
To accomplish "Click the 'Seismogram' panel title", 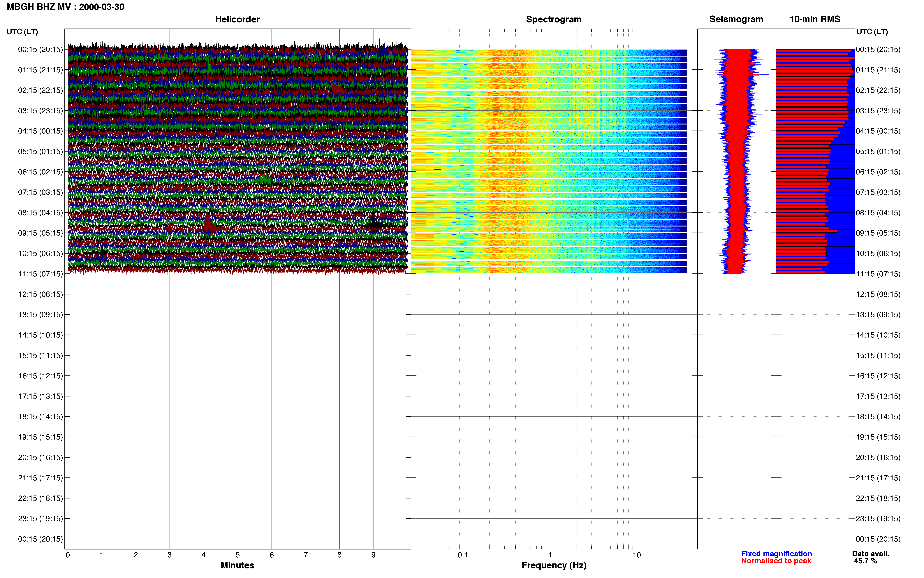I will [736, 19].
